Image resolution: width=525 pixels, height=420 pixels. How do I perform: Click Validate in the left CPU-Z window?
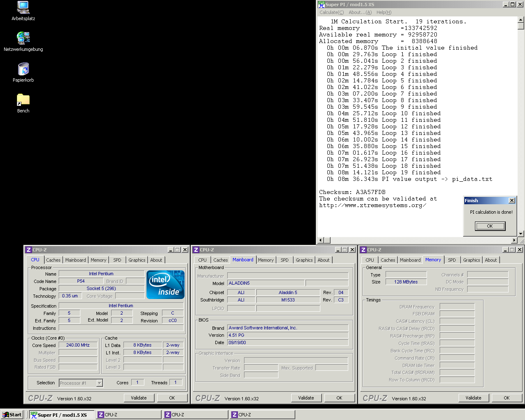[139, 398]
